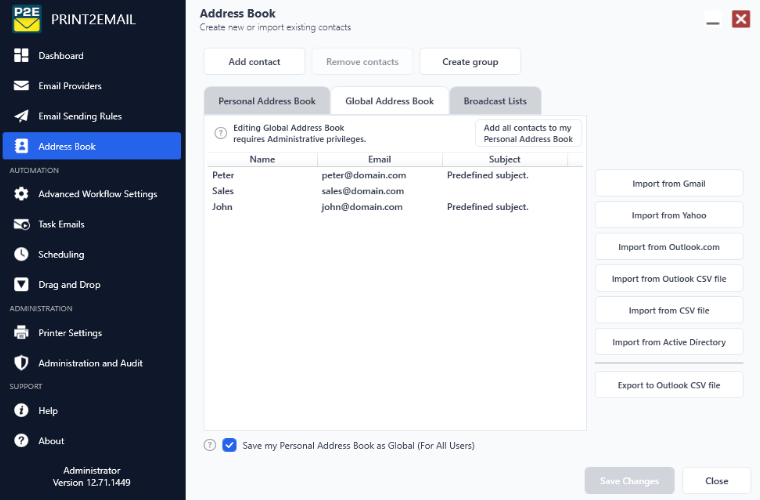The height and width of the screenshot is (500, 760).
Task: Open the Broadcast Lists tab
Action: point(495,101)
